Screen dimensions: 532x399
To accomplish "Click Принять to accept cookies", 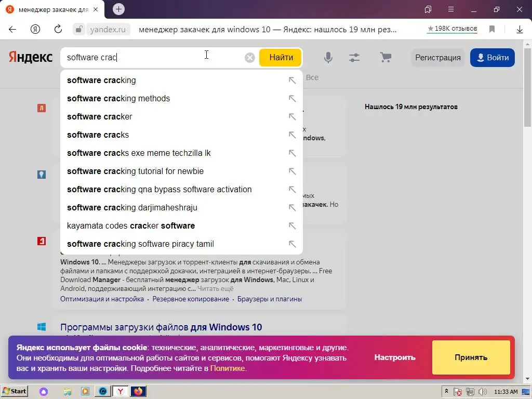I will (x=471, y=357).
